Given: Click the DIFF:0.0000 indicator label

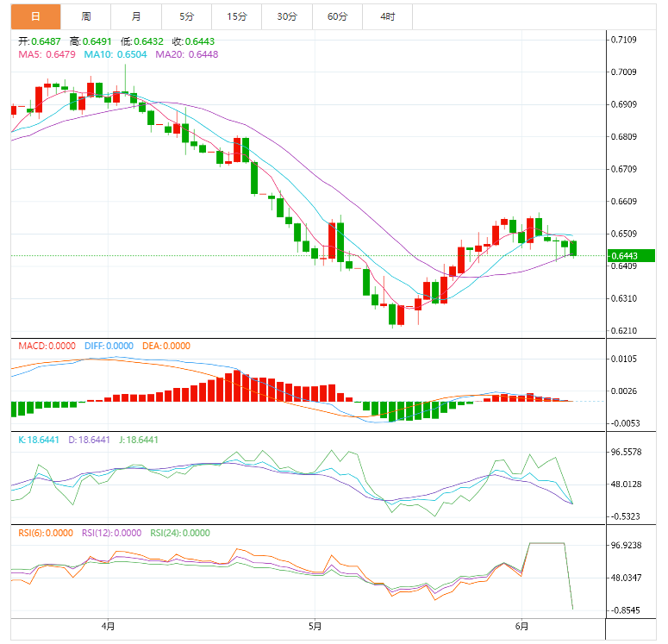Looking at the screenshot, I should click(x=109, y=346).
